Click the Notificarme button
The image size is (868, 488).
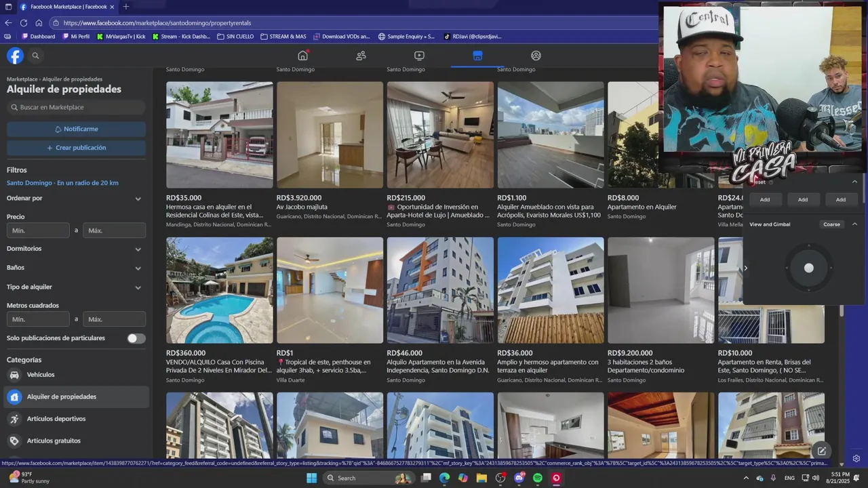(x=76, y=129)
